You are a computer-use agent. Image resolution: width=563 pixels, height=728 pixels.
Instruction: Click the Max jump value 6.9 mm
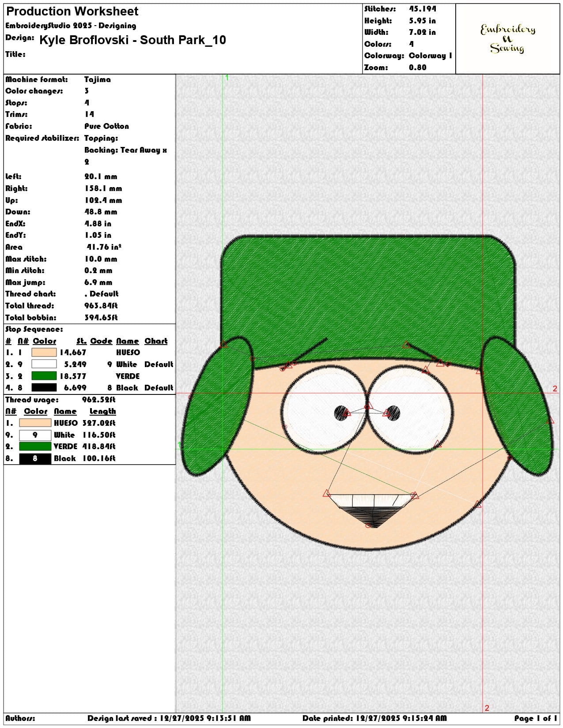click(98, 282)
